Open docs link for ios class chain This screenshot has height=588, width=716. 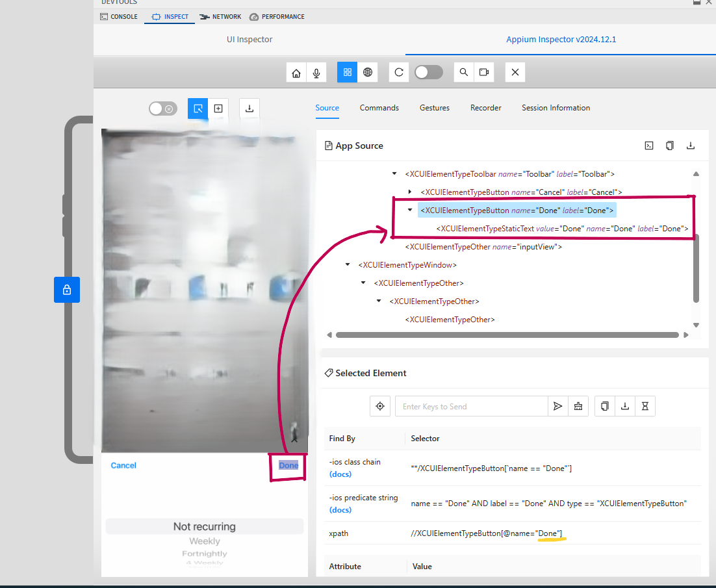[x=340, y=474]
